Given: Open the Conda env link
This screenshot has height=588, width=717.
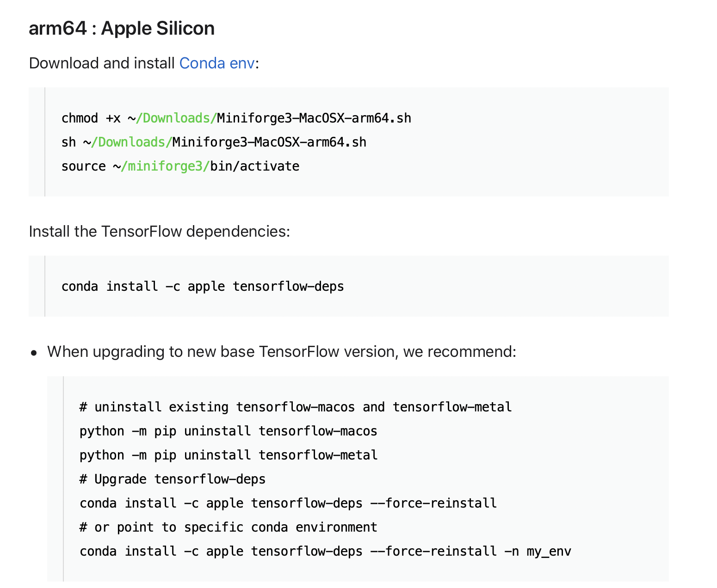Looking at the screenshot, I should click(217, 63).
